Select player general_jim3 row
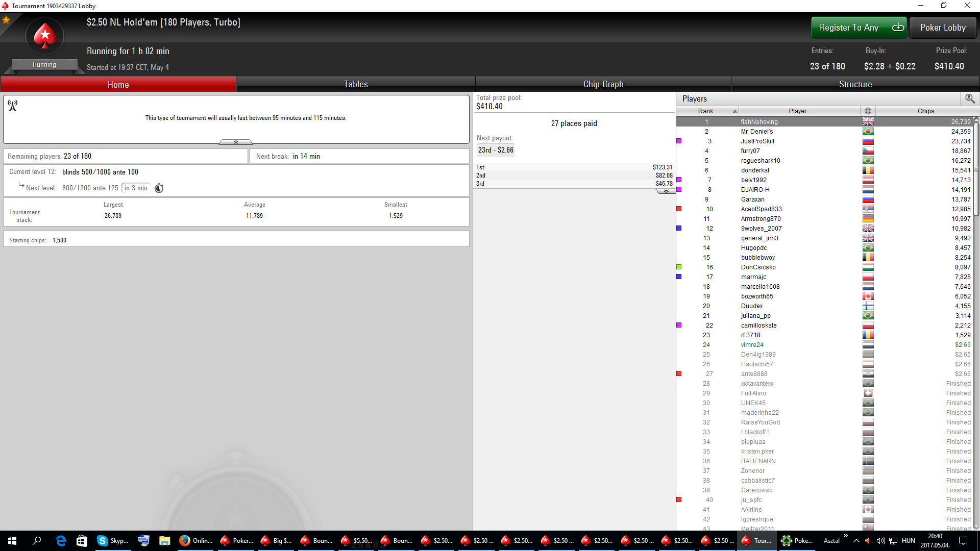This screenshot has height=551, width=980. (x=824, y=238)
